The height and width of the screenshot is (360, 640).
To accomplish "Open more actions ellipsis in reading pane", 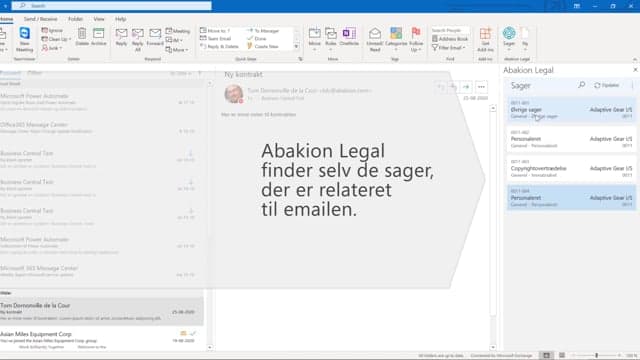I will click(481, 87).
